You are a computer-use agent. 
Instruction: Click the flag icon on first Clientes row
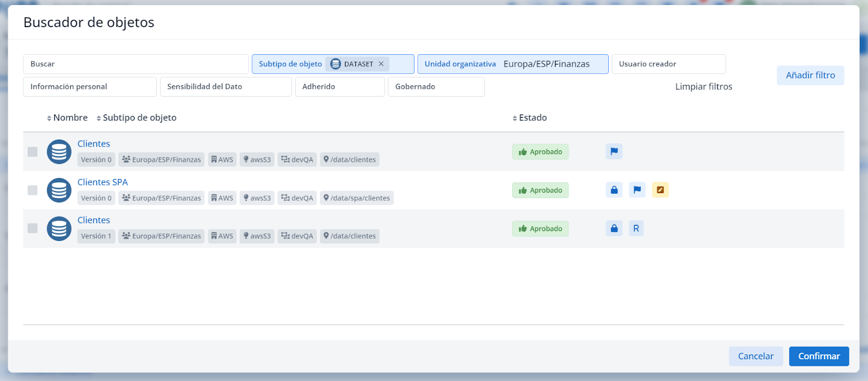[x=614, y=151]
